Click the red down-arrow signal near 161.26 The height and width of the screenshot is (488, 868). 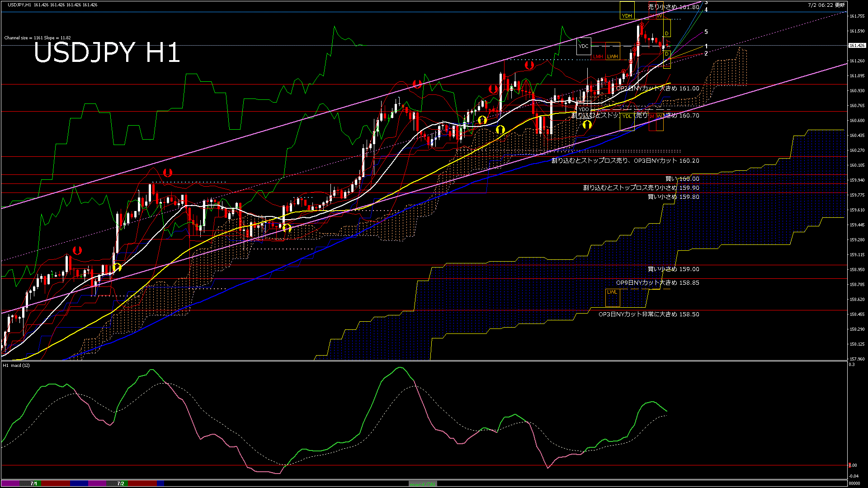(529, 66)
